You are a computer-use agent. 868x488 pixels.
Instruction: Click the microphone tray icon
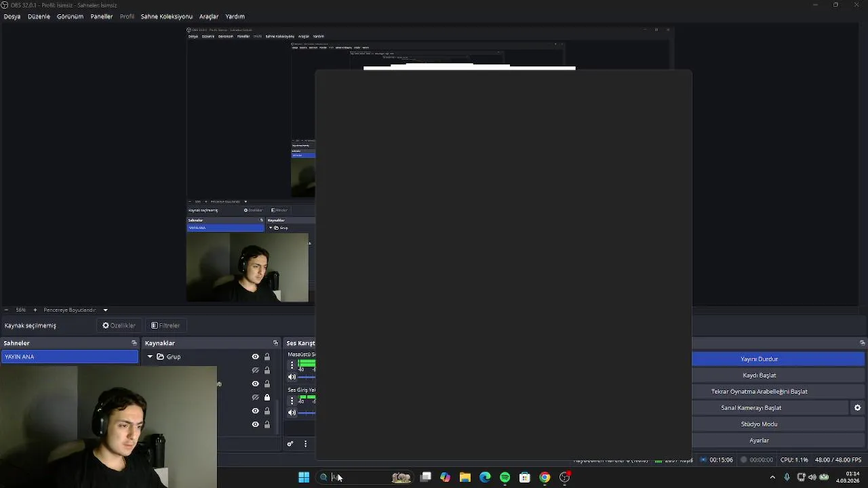coord(787,477)
